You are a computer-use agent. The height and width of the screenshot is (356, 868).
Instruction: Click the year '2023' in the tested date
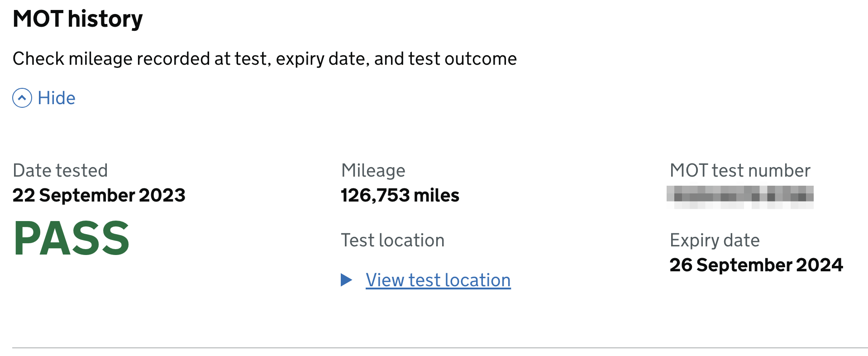[162, 195]
